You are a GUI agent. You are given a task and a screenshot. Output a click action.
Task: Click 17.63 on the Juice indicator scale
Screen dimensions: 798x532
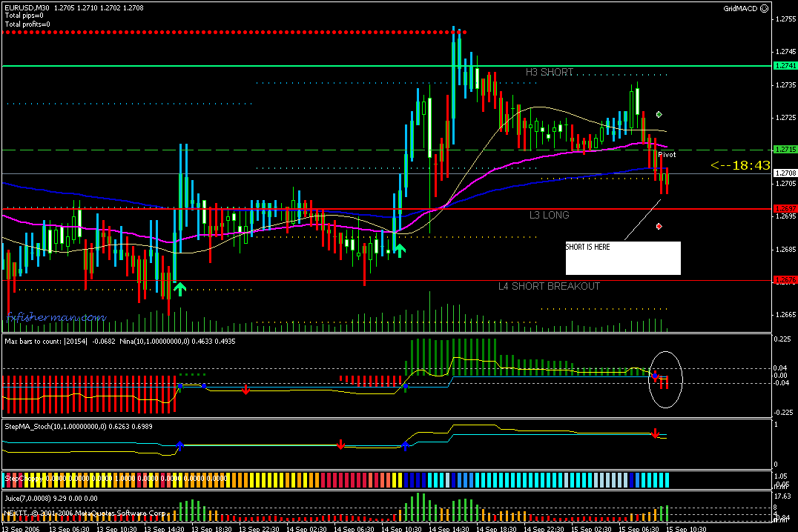pyautogui.click(x=782, y=496)
